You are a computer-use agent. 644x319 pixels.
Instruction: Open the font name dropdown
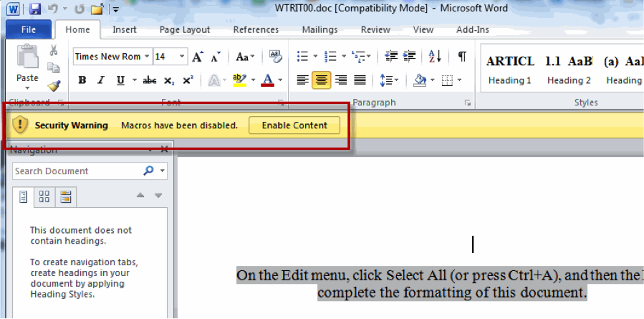coord(147,57)
